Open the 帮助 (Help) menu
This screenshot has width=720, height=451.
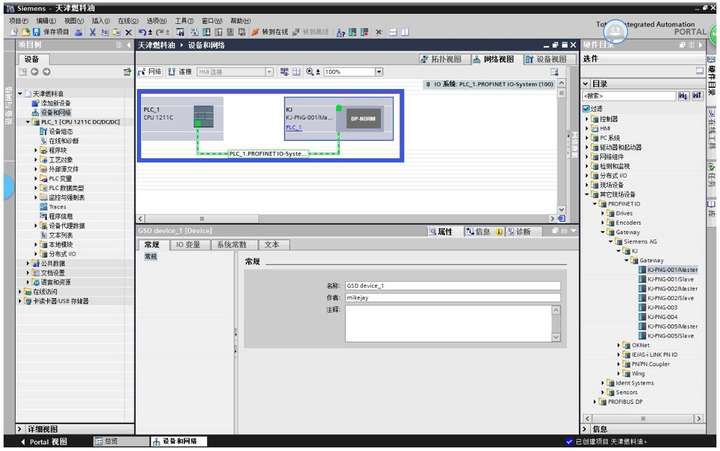tap(240, 21)
